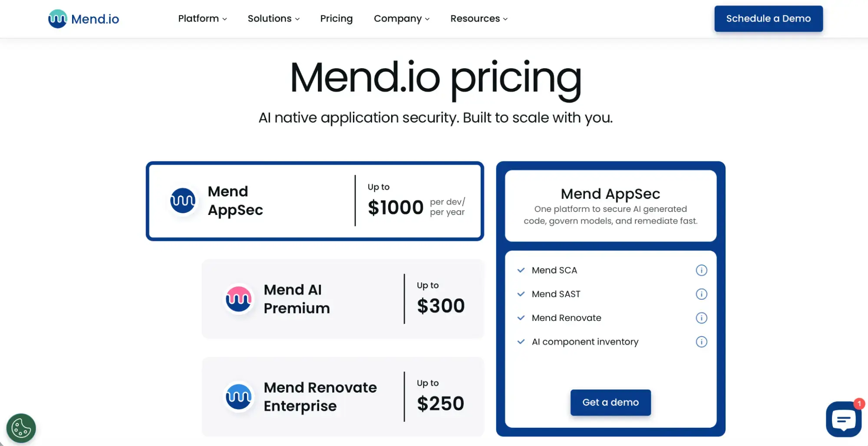The height and width of the screenshot is (446, 868).
Task: Click the info icon beside Mend SAST
Action: click(x=702, y=294)
